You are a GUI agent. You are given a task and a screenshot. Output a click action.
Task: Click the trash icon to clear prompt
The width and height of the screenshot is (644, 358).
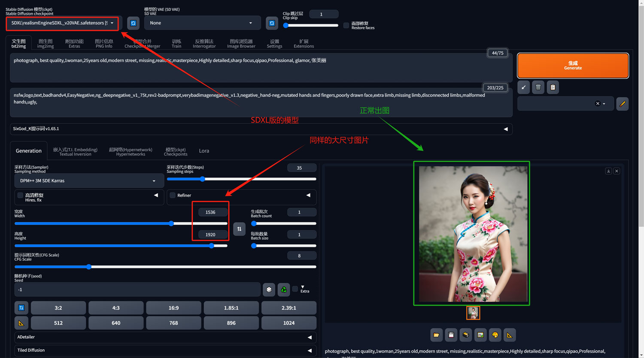click(538, 87)
